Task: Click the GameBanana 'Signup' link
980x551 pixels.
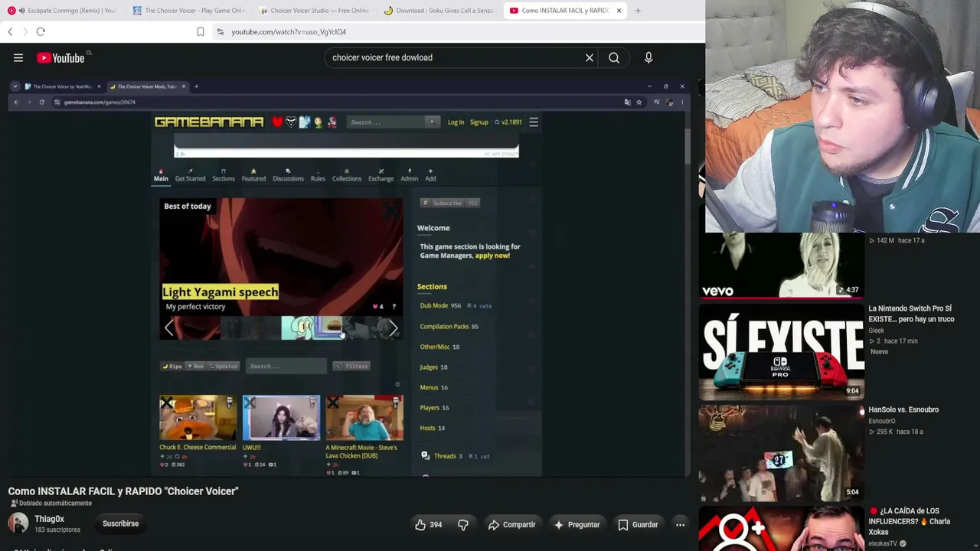Action: 479,122
